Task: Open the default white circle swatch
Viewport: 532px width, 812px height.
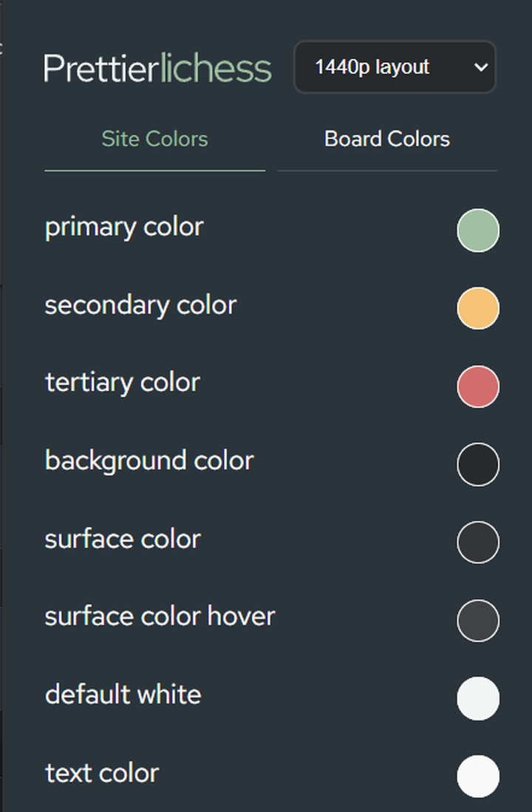Action: coord(478,698)
